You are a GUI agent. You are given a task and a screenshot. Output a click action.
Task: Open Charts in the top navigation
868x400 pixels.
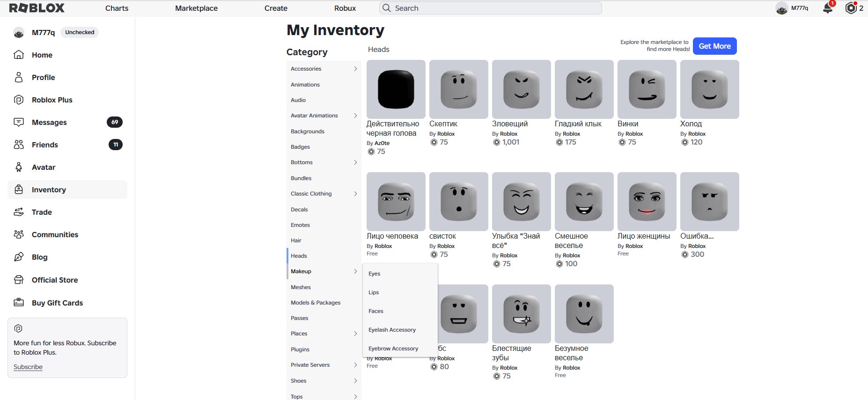117,8
